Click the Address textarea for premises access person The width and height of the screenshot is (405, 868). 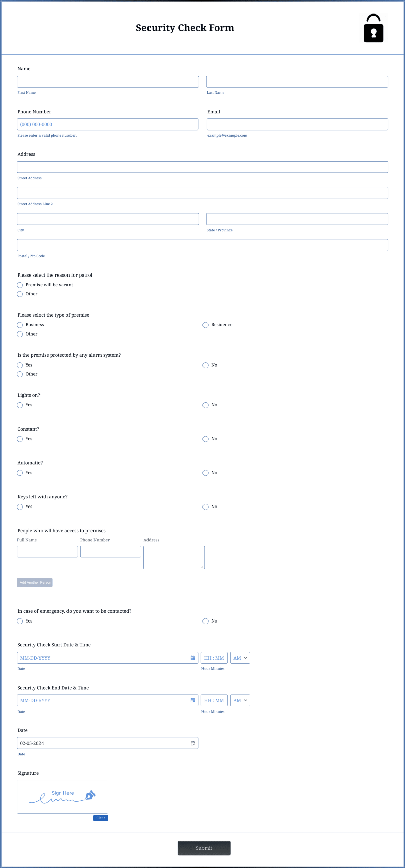(x=174, y=557)
